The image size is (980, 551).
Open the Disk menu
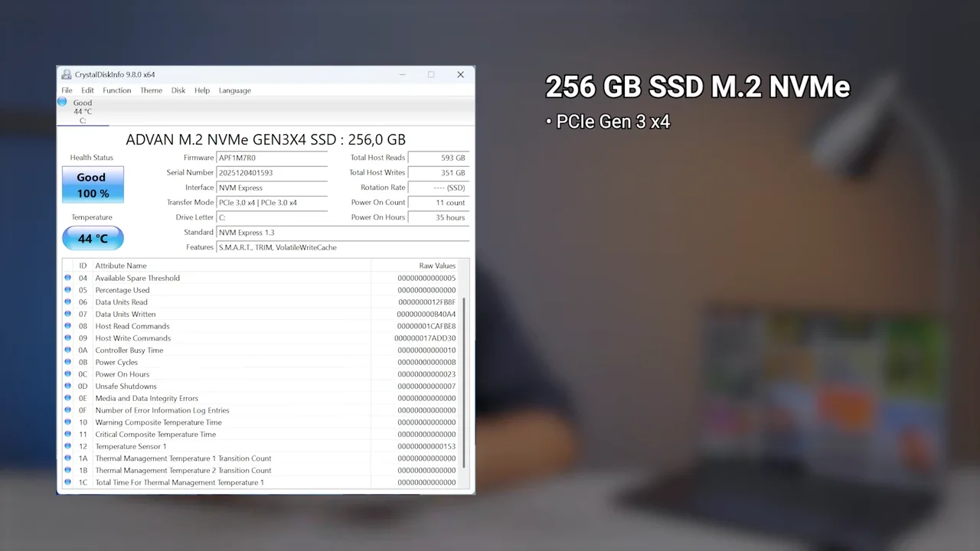click(178, 90)
